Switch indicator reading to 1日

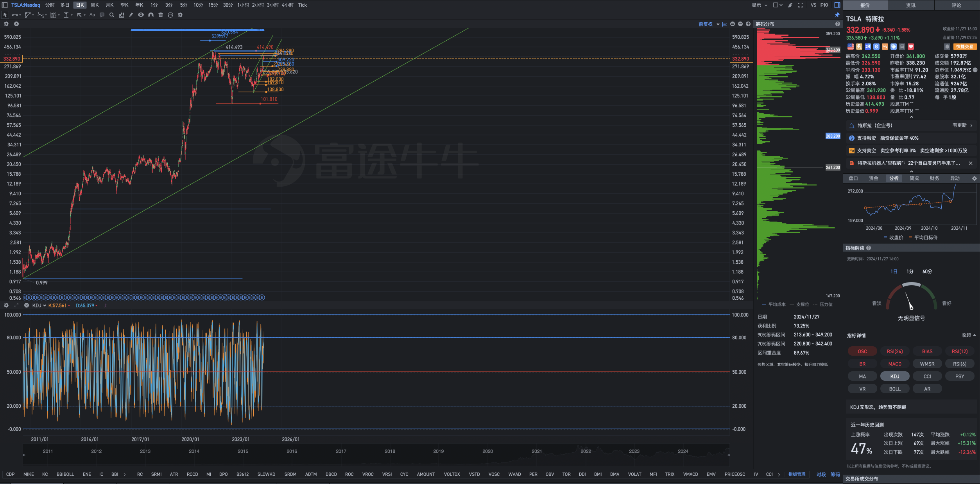894,272
